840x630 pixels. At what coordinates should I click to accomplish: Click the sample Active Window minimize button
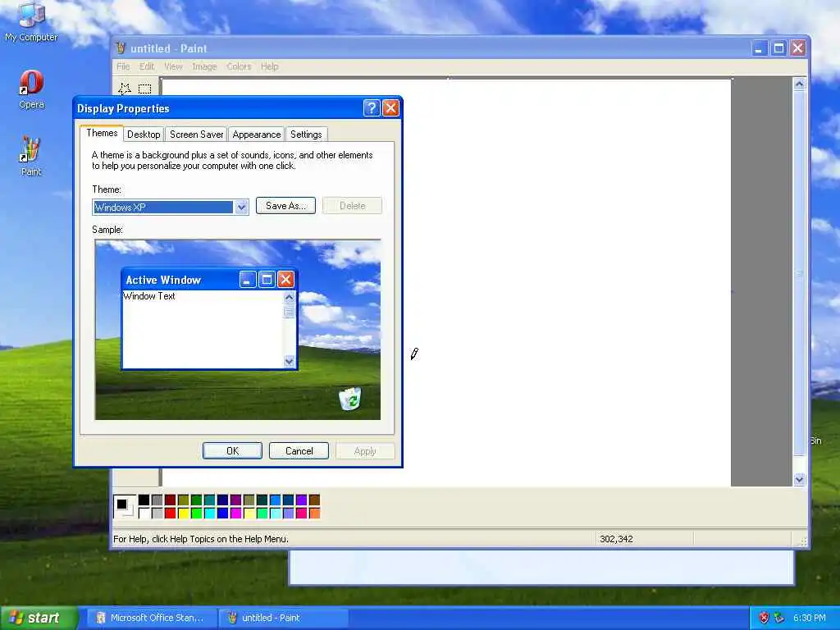(x=248, y=279)
